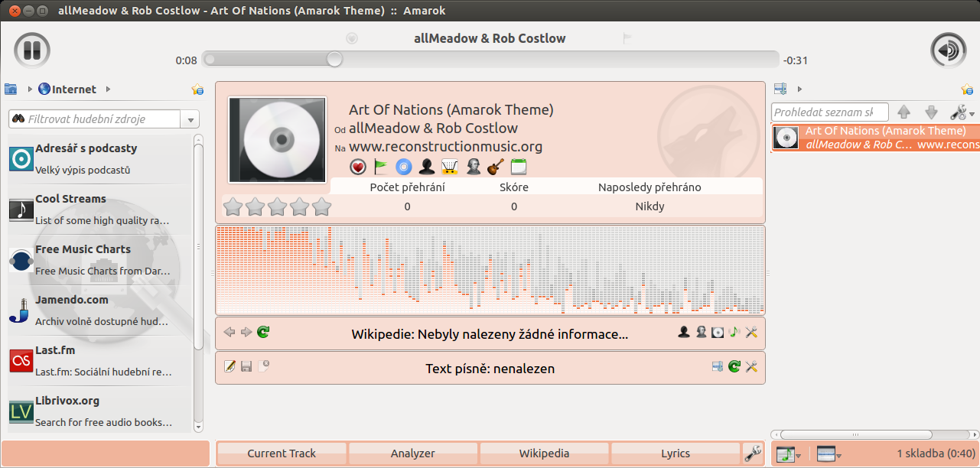The height and width of the screenshot is (468, 980).
Task: Go forward in the Wikipedia applet
Action: pyautogui.click(x=246, y=332)
